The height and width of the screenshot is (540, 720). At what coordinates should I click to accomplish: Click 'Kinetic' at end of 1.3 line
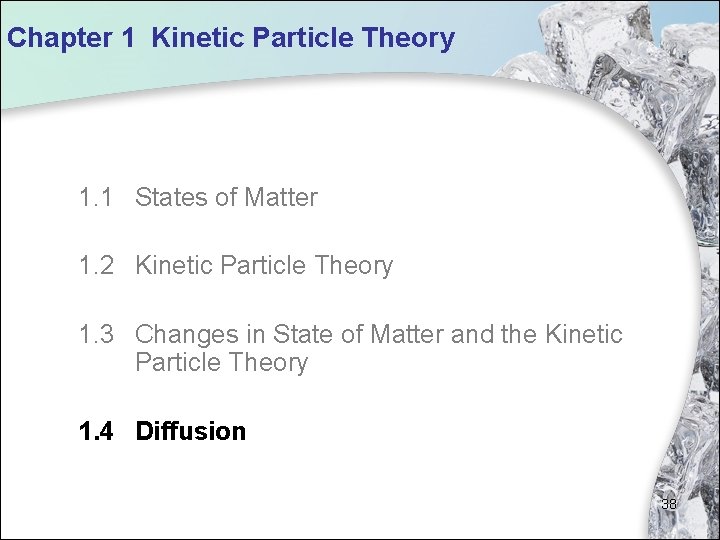[584, 334]
